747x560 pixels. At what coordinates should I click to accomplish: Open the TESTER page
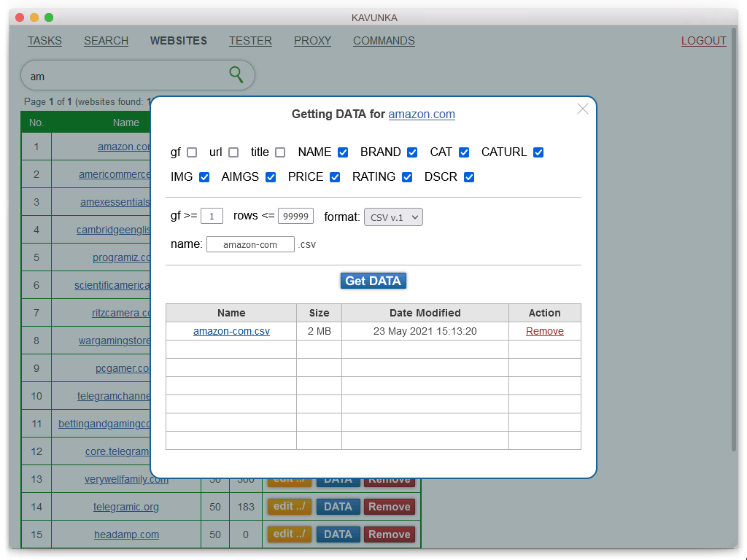pyautogui.click(x=250, y=41)
